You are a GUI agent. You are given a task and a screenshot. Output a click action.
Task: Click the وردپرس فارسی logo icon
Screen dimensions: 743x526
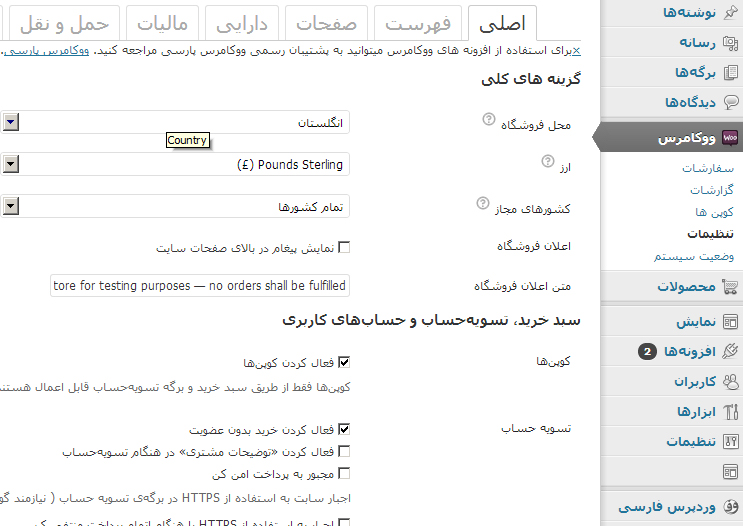730,507
